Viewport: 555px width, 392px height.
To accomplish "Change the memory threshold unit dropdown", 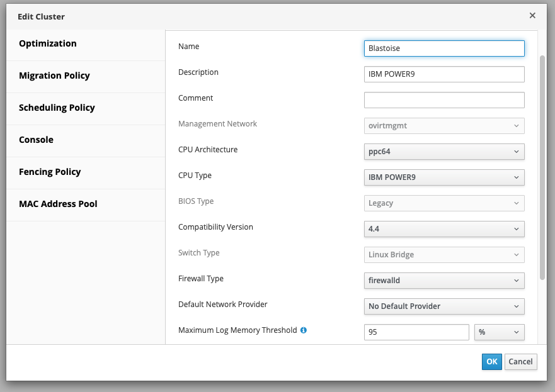I will coord(499,332).
